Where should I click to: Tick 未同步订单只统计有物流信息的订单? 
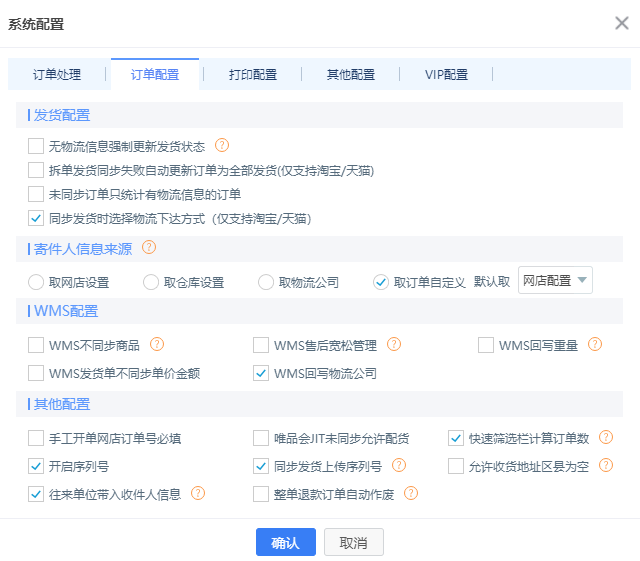pyautogui.click(x=36, y=194)
